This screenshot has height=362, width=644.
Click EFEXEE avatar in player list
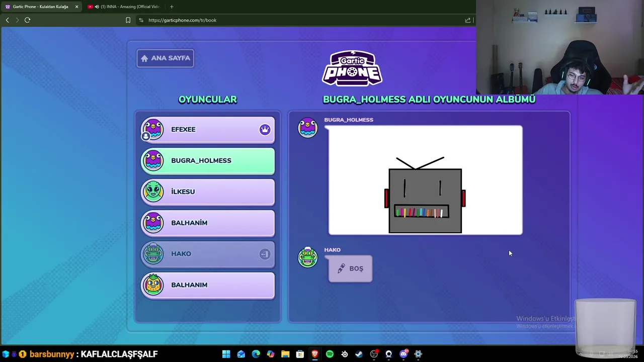pyautogui.click(x=152, y=129)
